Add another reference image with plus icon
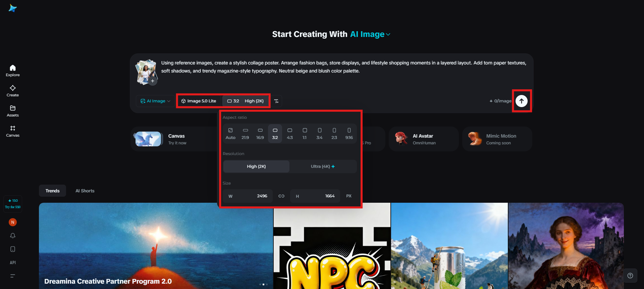This screenshot has width=644, height=289. coord(153,81)
